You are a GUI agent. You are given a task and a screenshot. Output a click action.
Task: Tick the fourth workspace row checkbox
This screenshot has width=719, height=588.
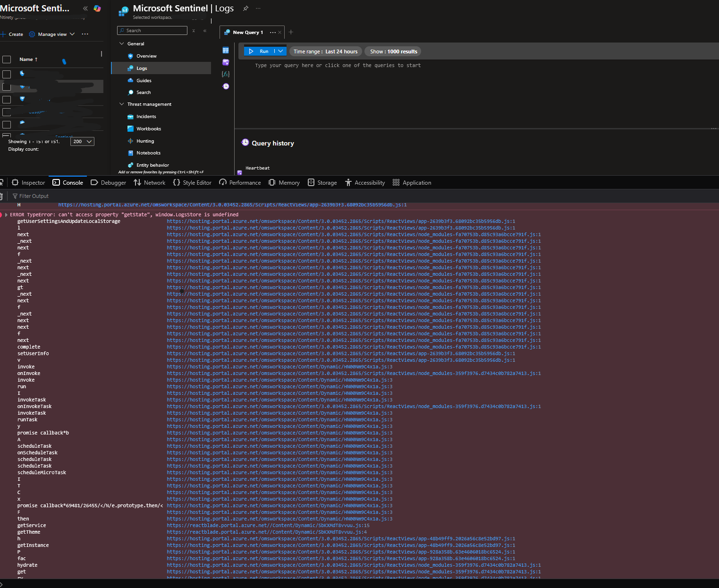(7, 112)
